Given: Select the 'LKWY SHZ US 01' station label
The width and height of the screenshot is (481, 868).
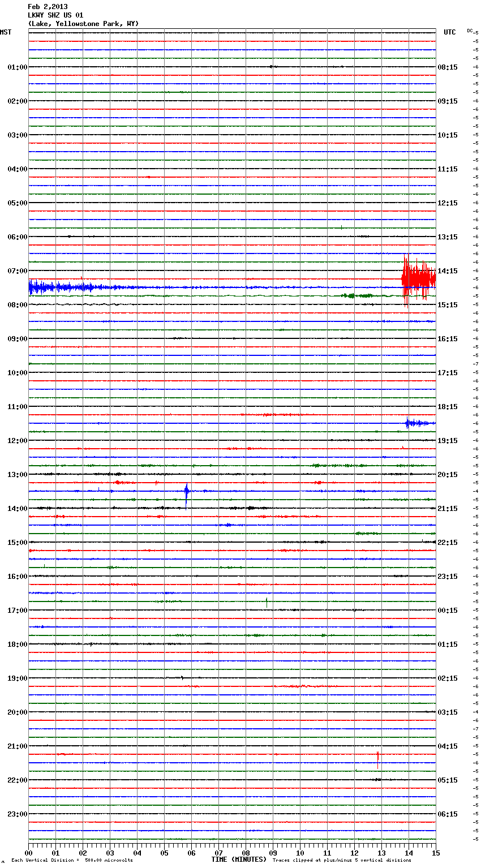Looking at the screenshot, I should [55, 15].
